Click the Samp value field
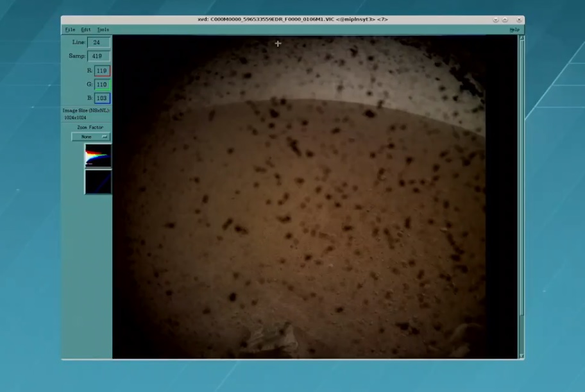The image size is (585, 392). point(98,56)
